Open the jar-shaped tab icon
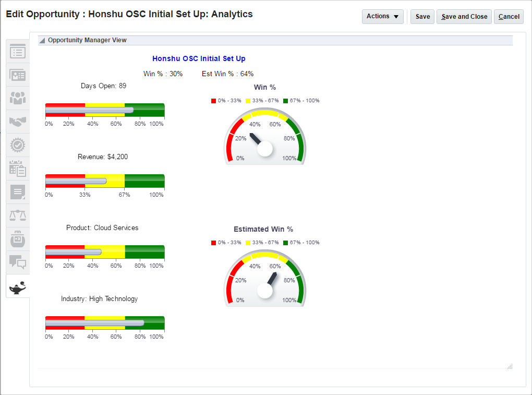The width and height of the screenshot is (532, 395). [x=18, y=239]
